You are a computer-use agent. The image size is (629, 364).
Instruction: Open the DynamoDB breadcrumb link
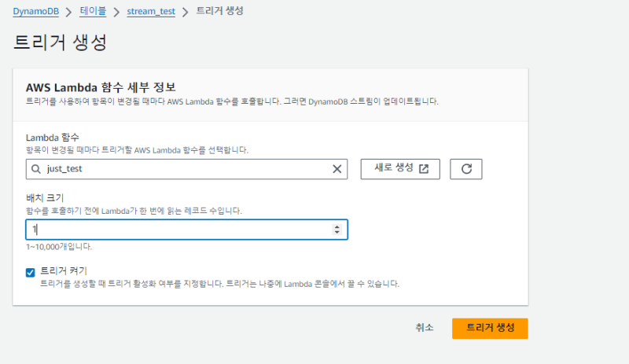pyautogui.click(x=38, y=12)
